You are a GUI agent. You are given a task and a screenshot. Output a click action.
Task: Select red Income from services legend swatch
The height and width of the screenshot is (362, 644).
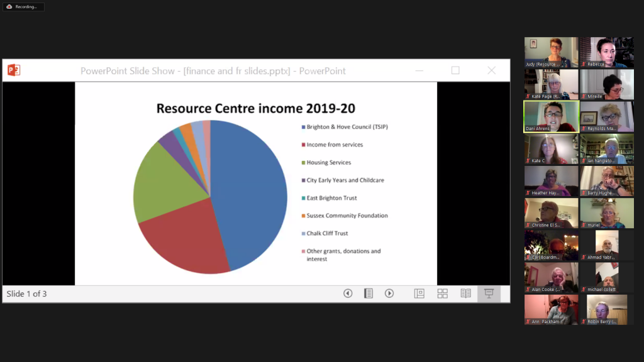point(304,145)
